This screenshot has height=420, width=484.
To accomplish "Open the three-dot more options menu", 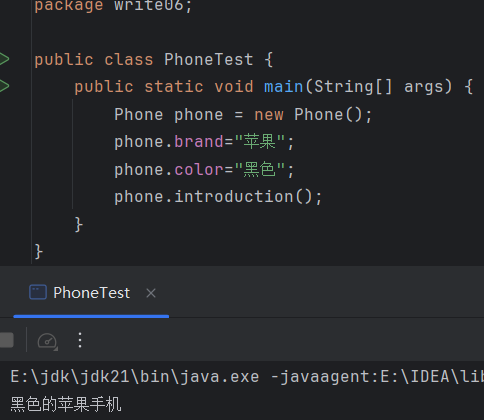I will [x=80, y=340].
